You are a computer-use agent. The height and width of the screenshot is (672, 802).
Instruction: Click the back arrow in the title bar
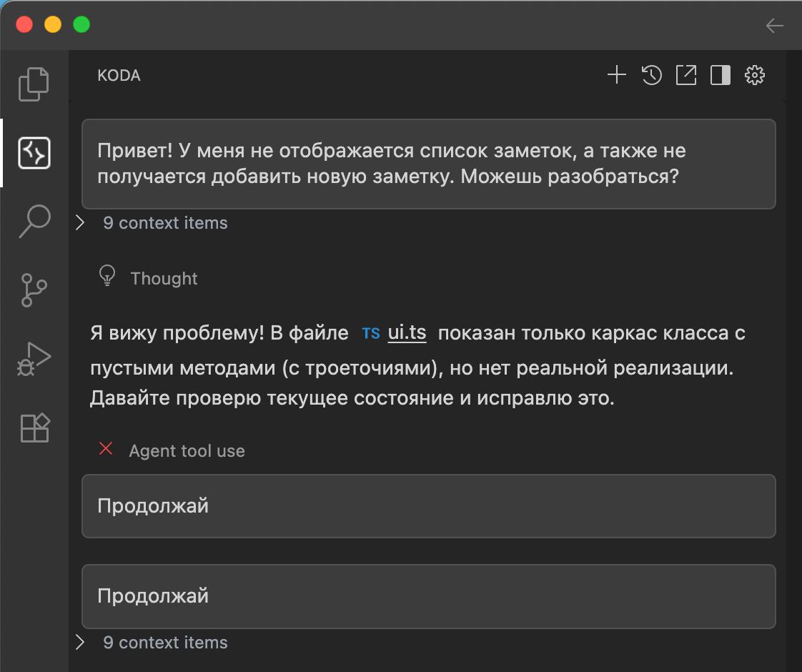(774, 26)
